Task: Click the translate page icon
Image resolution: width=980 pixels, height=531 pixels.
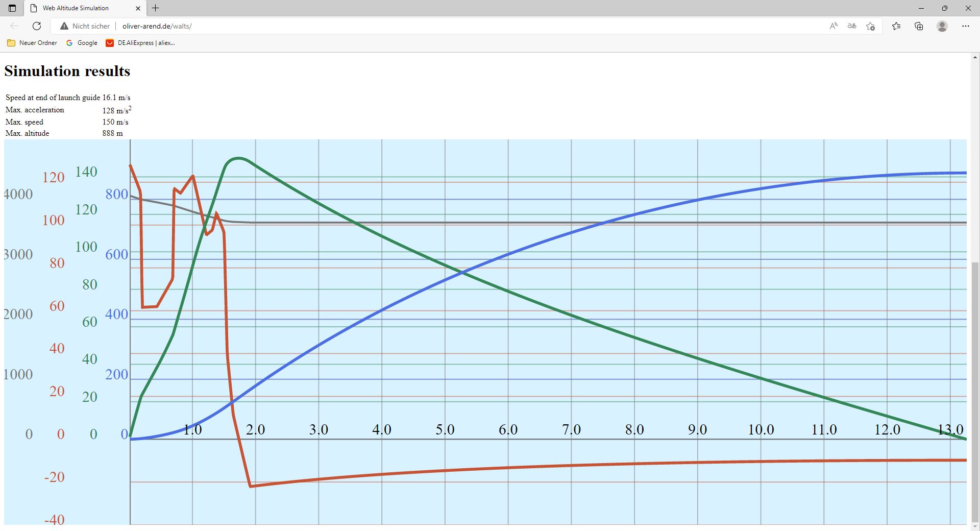Action: pyautogui.click(x=852, y=26)
